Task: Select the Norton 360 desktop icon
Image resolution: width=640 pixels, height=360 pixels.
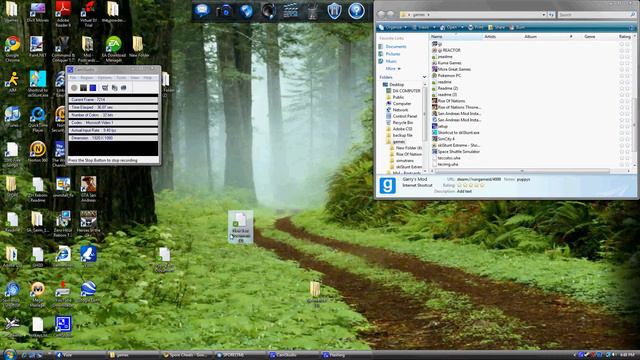Action: [x=38, y=152]
